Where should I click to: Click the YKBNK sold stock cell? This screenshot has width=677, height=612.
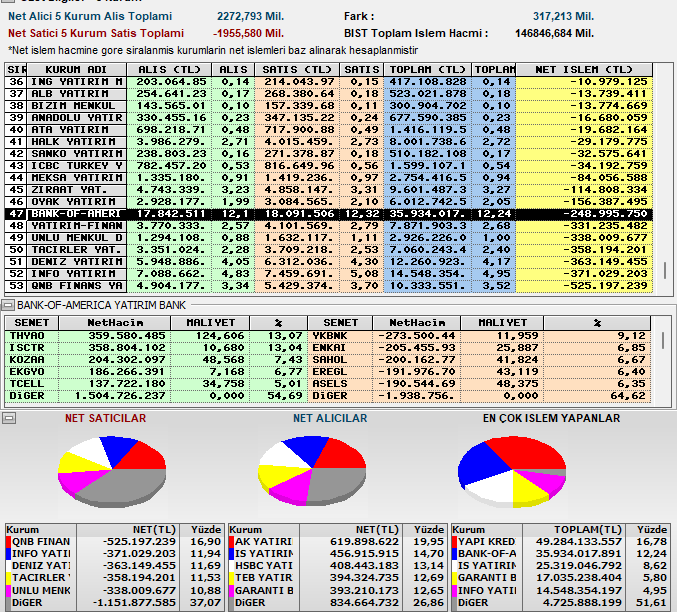pos(340,336)
